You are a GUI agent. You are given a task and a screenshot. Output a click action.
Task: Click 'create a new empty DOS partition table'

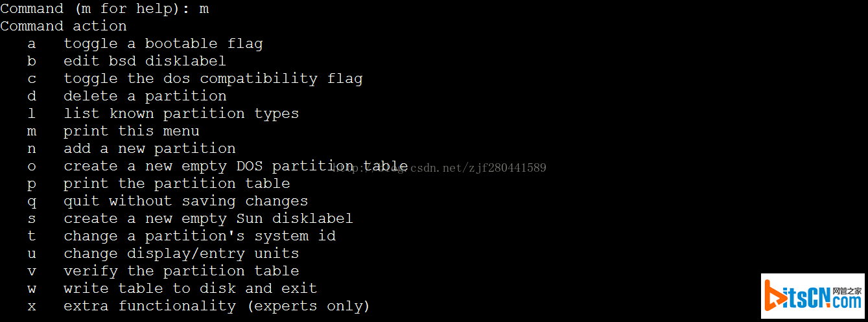[x=235, y=167]
